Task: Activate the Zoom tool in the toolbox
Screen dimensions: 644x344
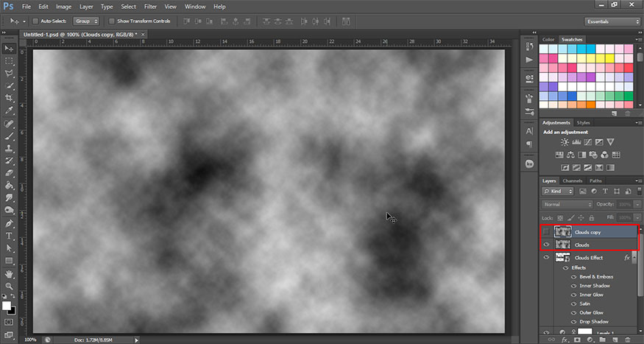Action: 10,286
